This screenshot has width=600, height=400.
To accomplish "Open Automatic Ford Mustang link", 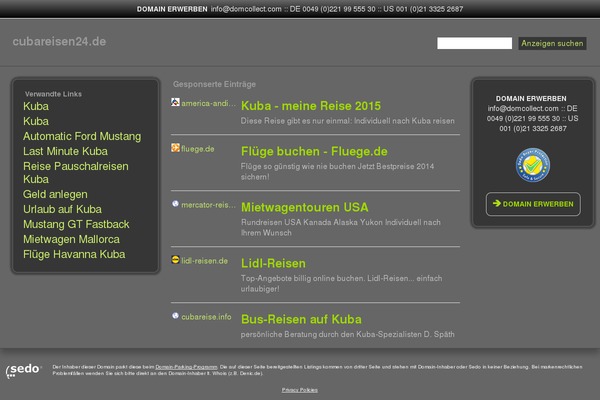I will pos(82,137).
